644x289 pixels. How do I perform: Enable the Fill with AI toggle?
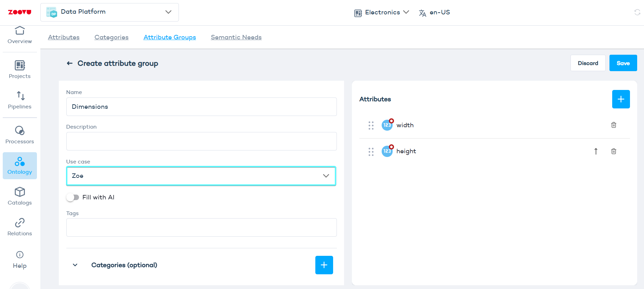tap(73, 197)
